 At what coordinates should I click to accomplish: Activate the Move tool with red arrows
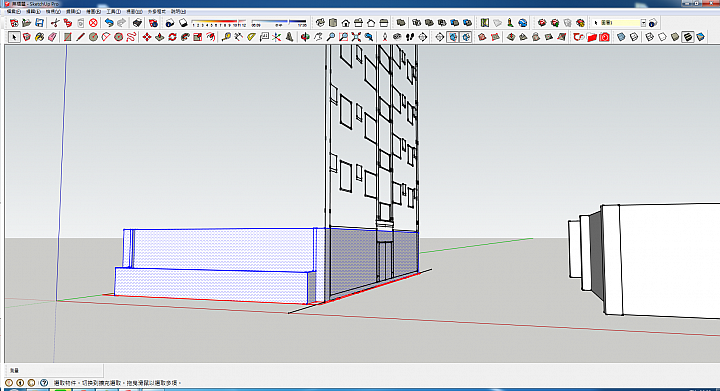point(147,37)
